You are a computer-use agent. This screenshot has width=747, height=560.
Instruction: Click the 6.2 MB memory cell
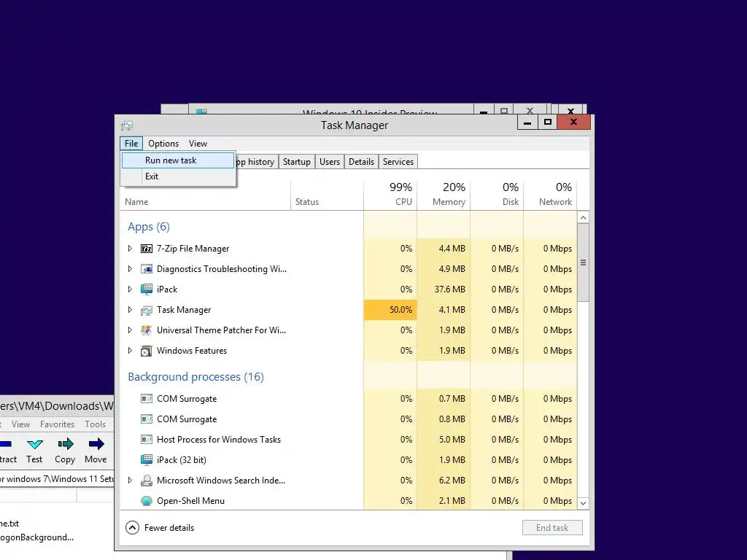point(444,481)
